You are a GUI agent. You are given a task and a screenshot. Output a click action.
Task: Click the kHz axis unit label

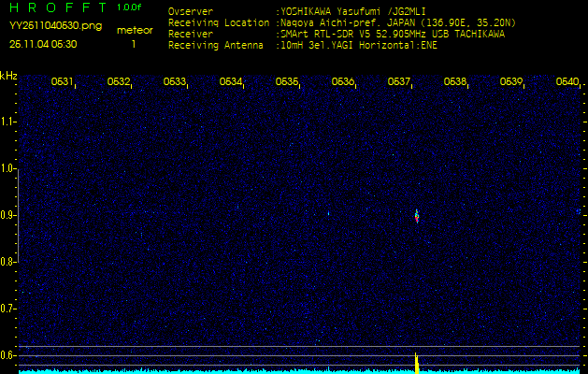coord(8,76)
